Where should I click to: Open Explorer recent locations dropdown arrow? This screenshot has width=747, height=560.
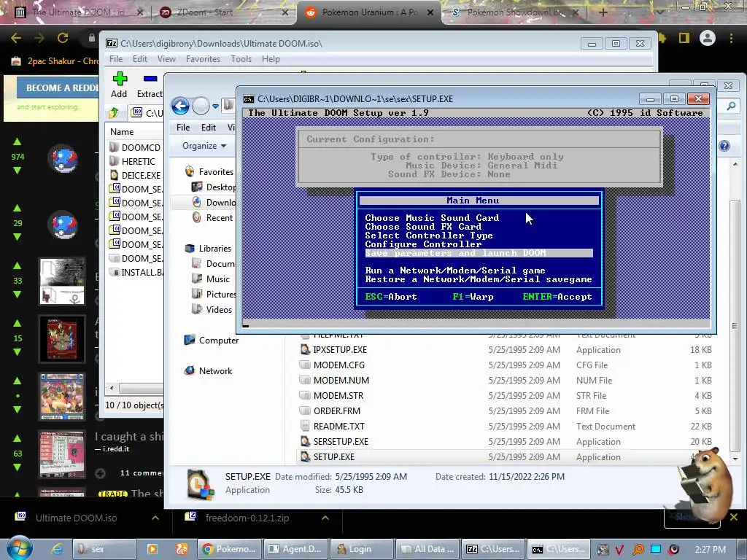[x=215, y=106]
